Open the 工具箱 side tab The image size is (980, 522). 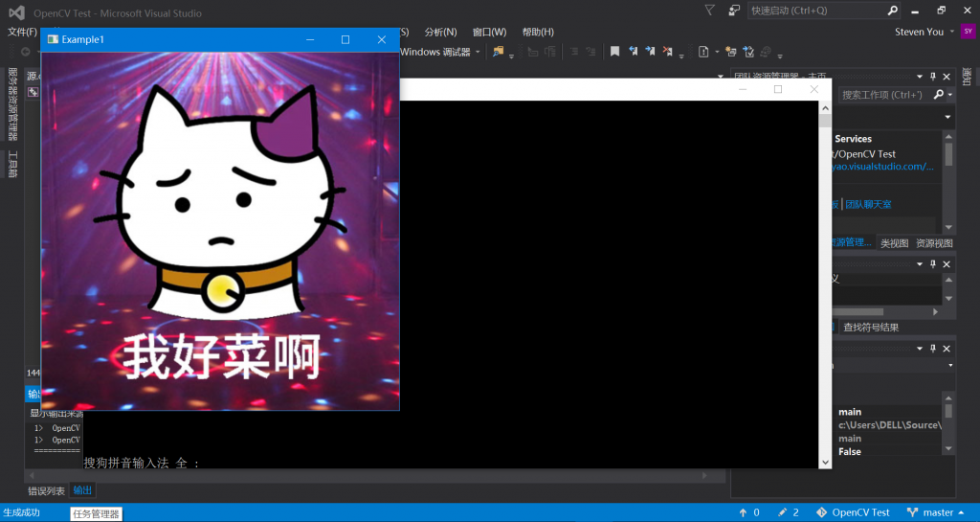click(x=12, y=165)
